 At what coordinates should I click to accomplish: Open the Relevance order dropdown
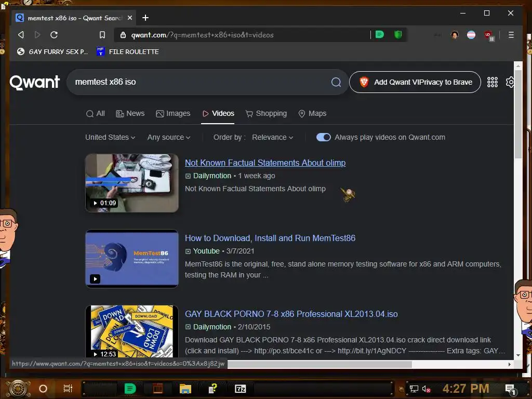coord(272,137)
